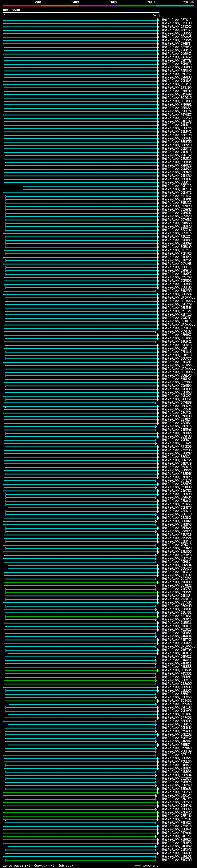Click the purple ~60% legend segment
197x868 pixels.
pos(99,6)
